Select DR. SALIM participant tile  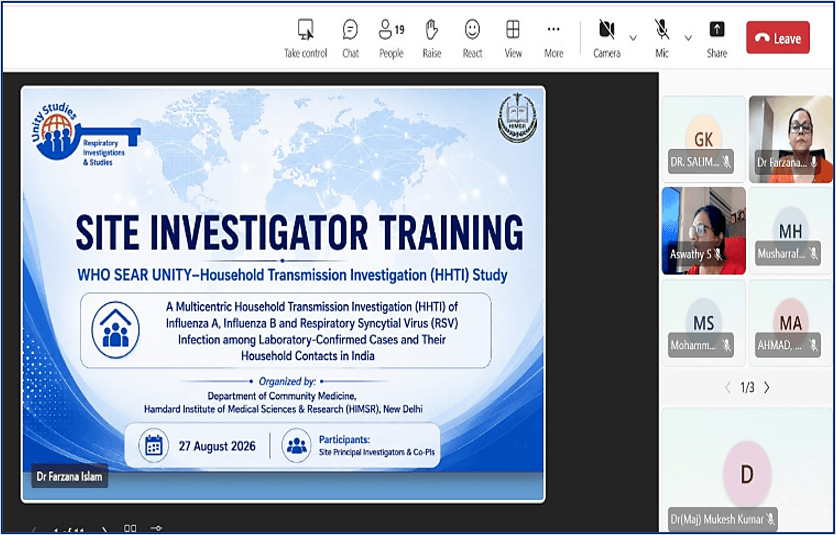click(x=704, y=139)
